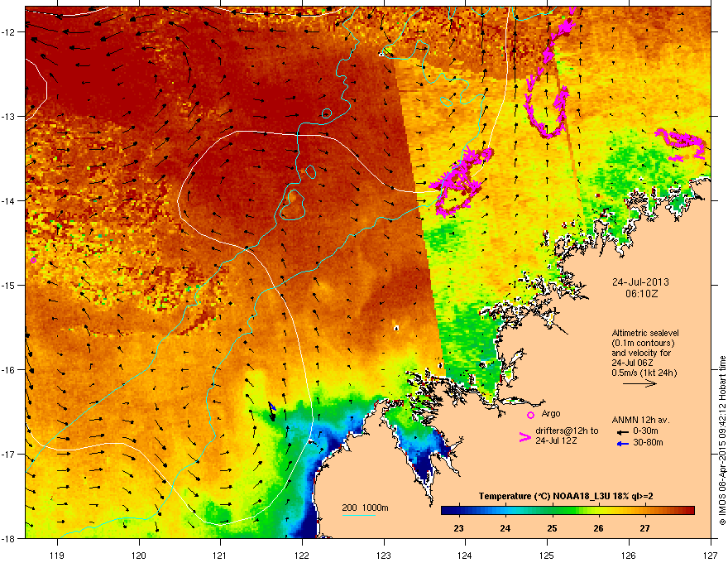Click the date label 24-Jul-2013
Screen dimensions: 728x563
coord(640,282)
